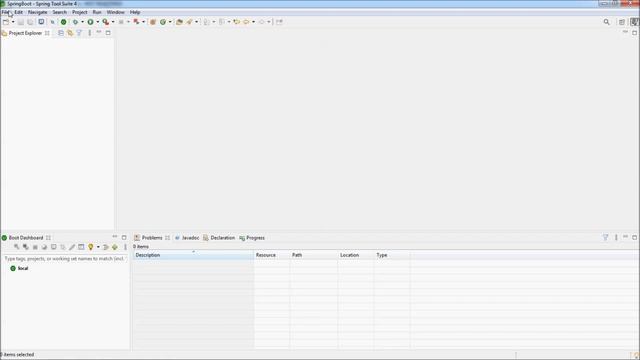640x360 pixels.
Task: Expand the New Java Class dropdown
Action: (170, 22)
